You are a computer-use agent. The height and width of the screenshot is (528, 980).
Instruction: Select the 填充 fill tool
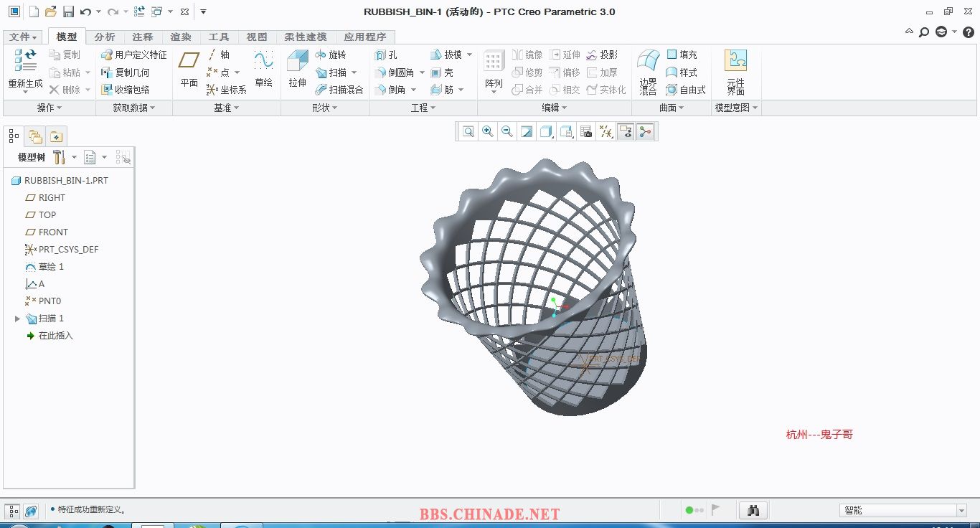tap(682, 55)
